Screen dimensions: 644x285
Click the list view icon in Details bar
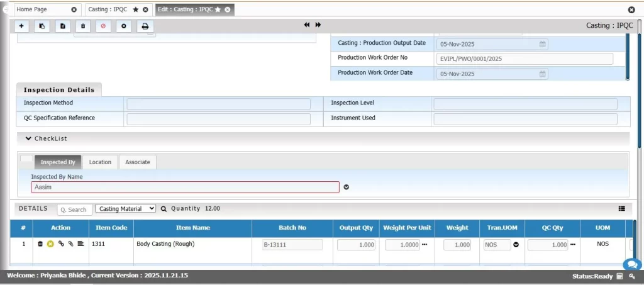621,208
